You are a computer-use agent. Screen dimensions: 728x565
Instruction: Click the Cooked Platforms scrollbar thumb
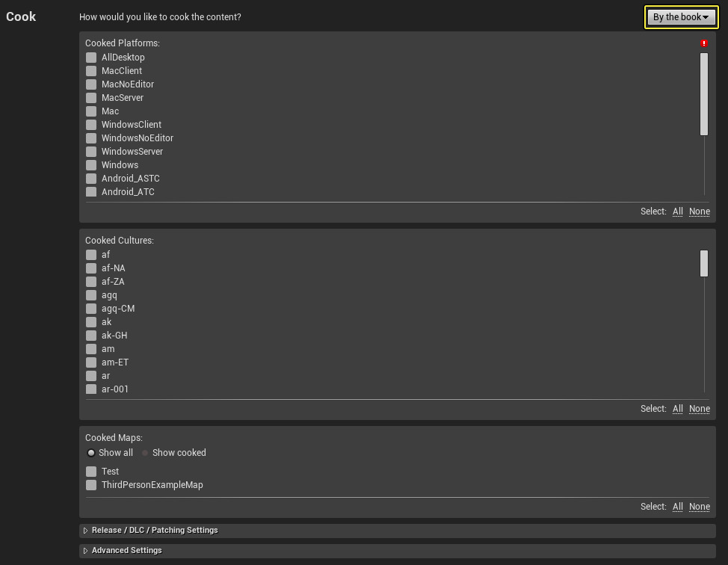(704, 93)
